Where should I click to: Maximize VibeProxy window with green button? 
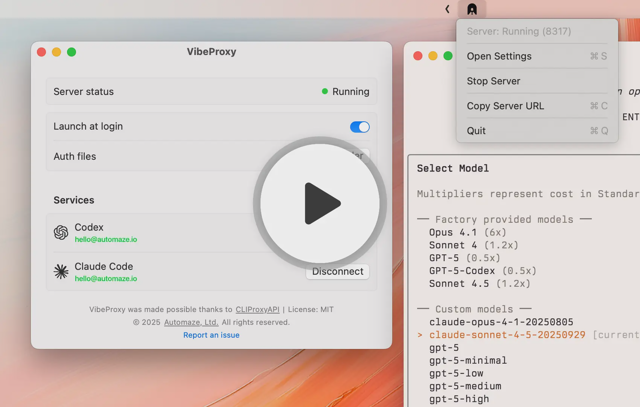(71, 52)
